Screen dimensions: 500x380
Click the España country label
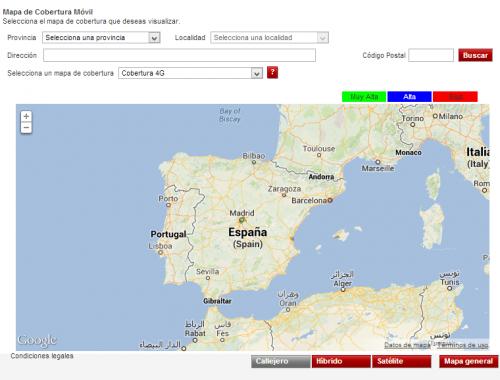click(x=248, y=232)
